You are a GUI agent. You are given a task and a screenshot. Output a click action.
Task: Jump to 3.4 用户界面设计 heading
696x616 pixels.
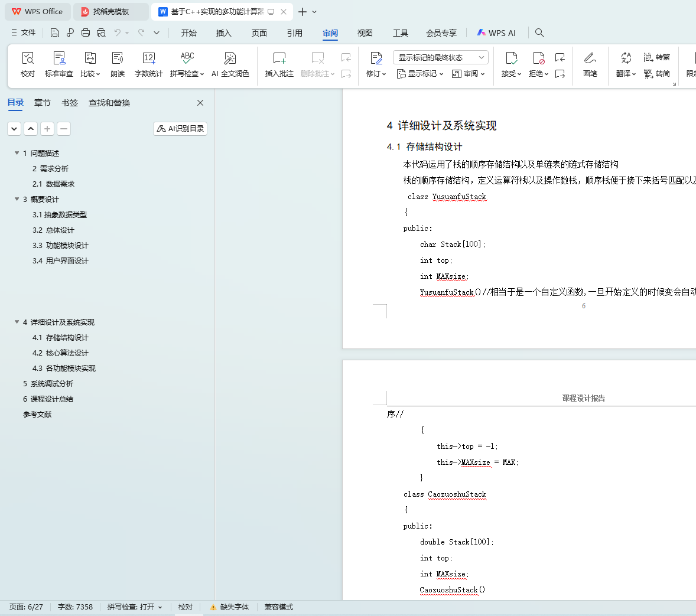point(60,261)
